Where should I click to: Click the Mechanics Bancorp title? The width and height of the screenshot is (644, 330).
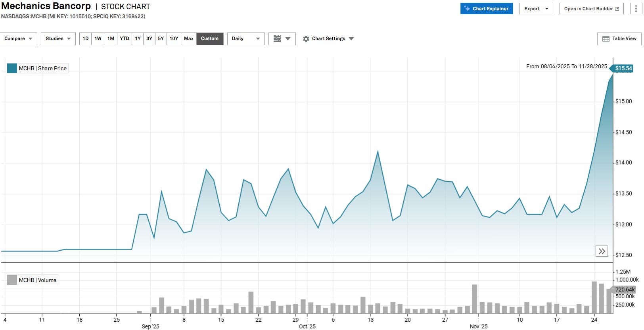point(46,6)
